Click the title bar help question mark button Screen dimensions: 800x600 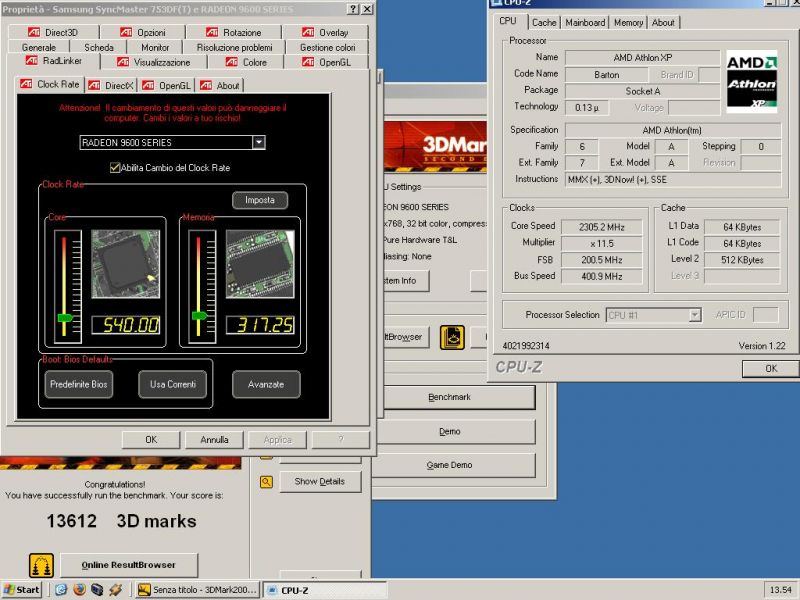pyautogui.click(x=353, y=9)
